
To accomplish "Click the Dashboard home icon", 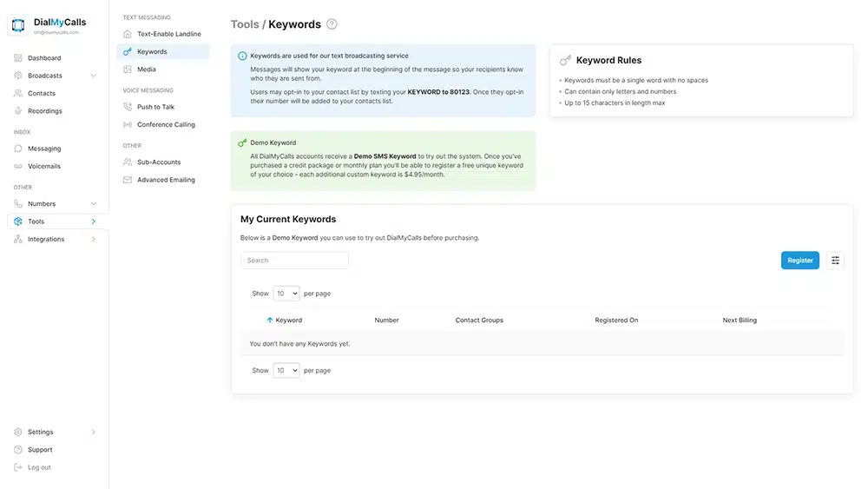I will 18,58.
